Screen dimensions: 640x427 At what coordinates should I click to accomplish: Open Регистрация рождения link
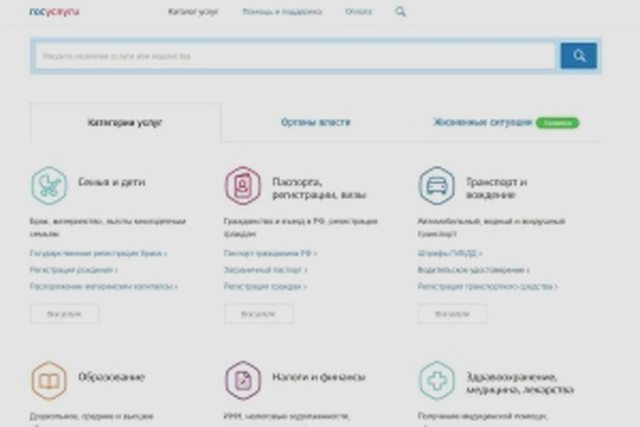pyautogui.click(x=73, y=270)
